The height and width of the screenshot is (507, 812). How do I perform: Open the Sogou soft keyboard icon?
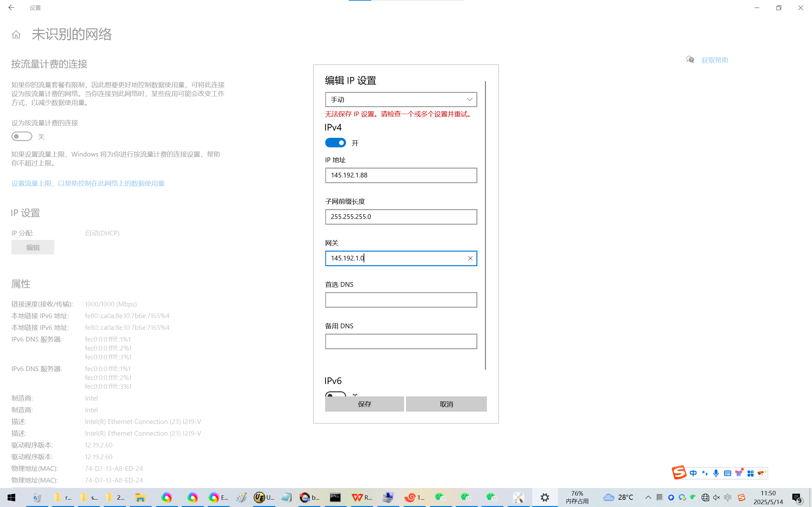(x=727, y=473)
